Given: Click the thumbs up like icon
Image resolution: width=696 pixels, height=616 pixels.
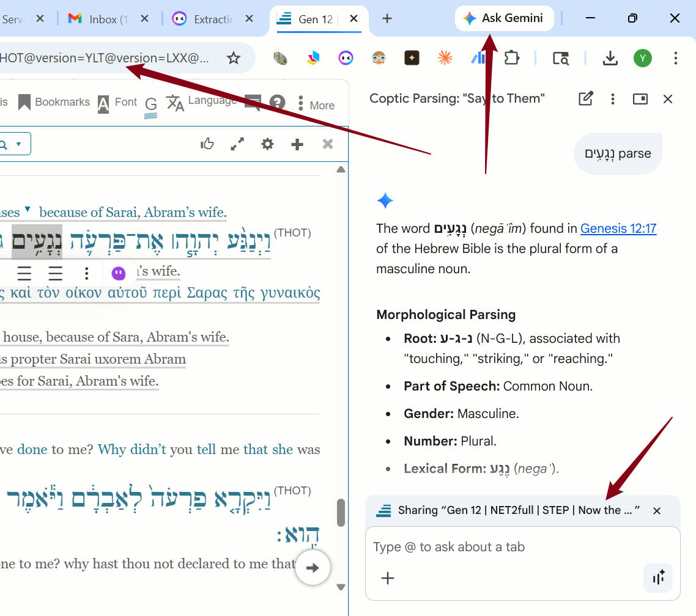Looking at the screenshot, I should 207,144.
